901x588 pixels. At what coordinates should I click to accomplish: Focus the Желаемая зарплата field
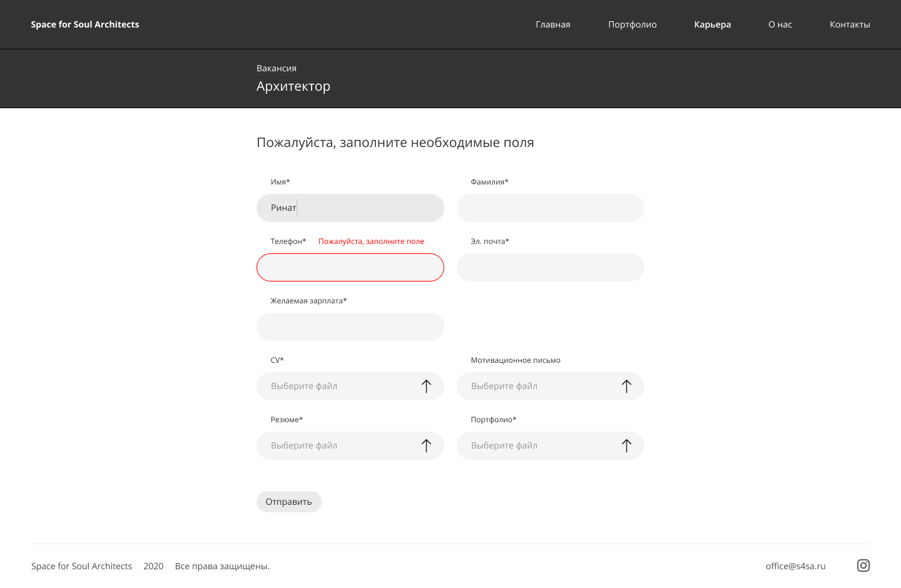350,327
